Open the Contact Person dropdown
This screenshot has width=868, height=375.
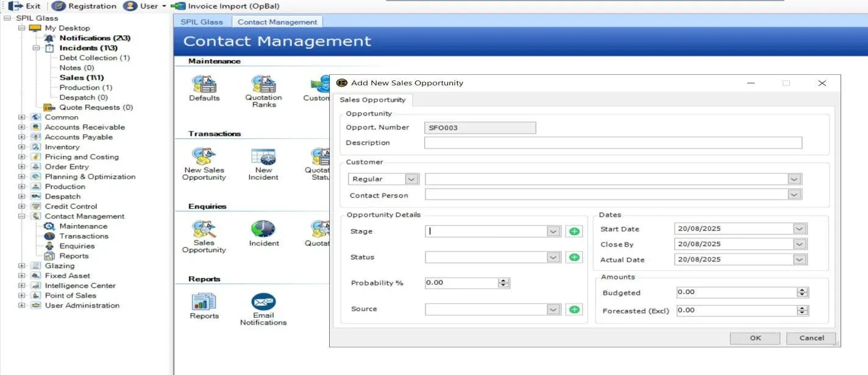794,195
